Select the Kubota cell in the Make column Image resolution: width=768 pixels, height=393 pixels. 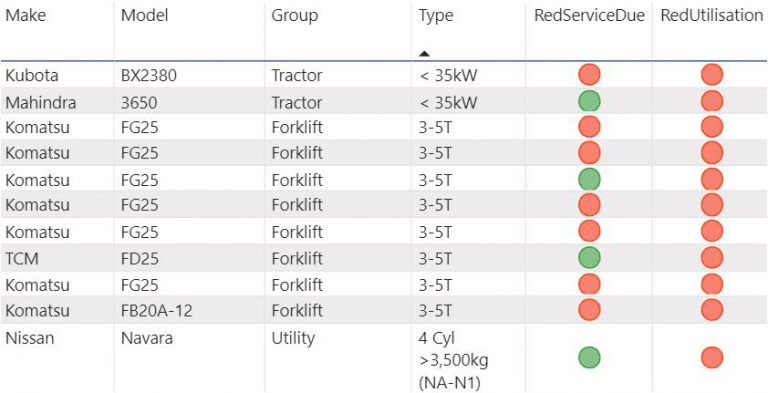(31, 75)
